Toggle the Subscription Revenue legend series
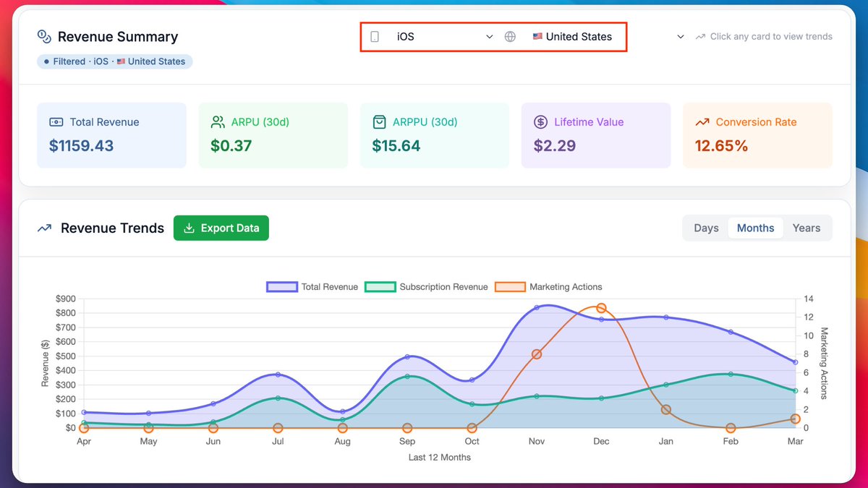This screenshot has height=488, width=868. pyautogui.click(x=426, y=287)
